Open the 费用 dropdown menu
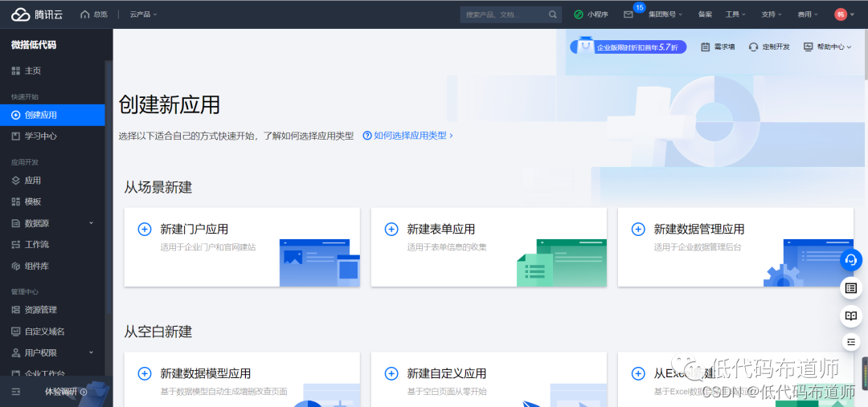 pyautogui.click(x=809, y=14)
